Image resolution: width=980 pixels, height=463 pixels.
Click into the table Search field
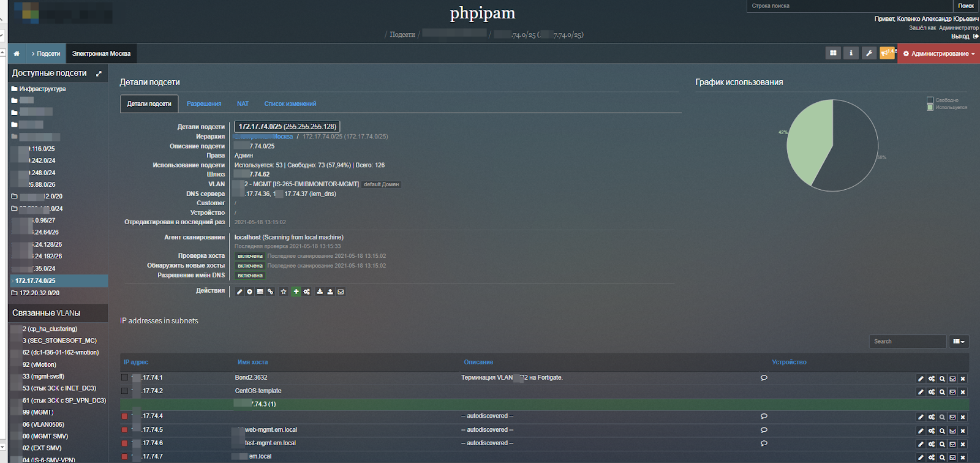click(x=907, y=342)
